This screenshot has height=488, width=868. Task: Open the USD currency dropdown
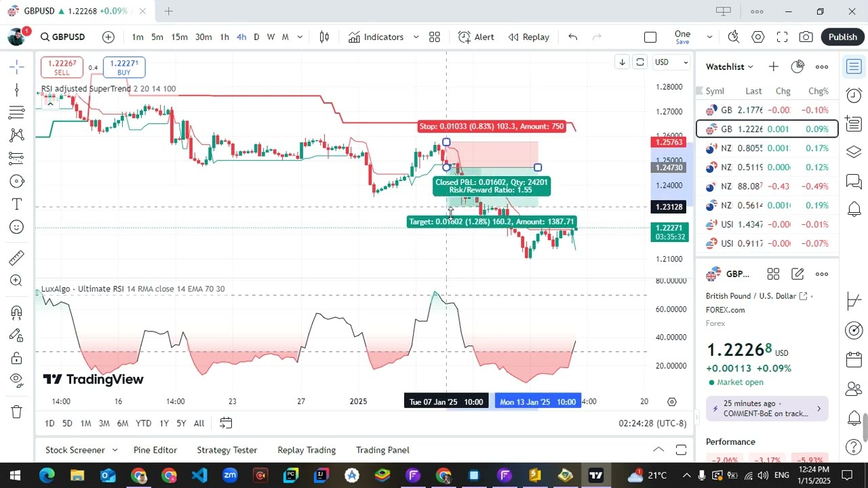click(671, 62)
